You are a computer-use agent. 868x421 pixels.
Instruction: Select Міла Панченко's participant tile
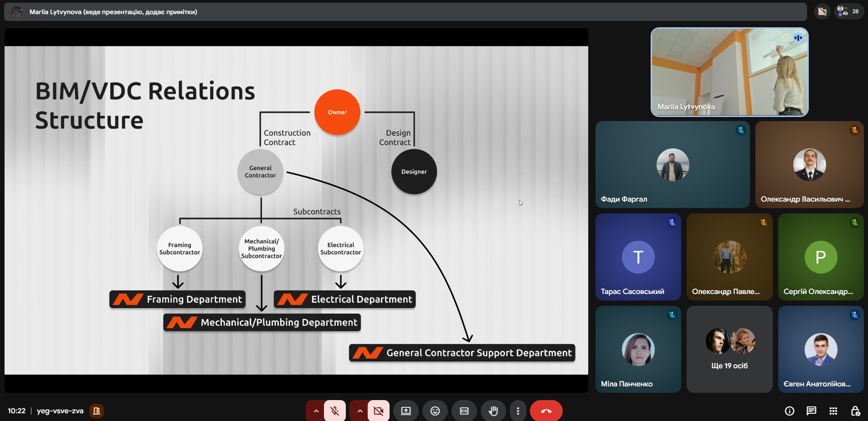point(638,349)
